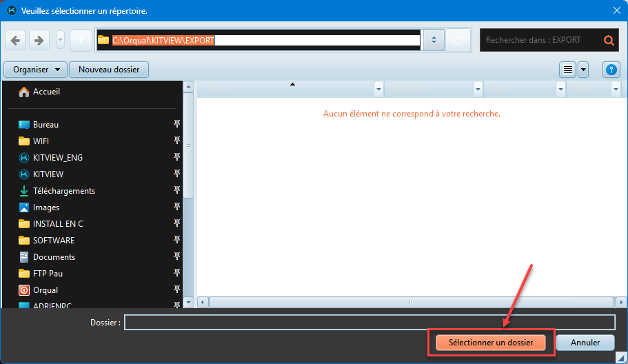
Task: Select Accueil in the navigation pane
Action: 46,92
